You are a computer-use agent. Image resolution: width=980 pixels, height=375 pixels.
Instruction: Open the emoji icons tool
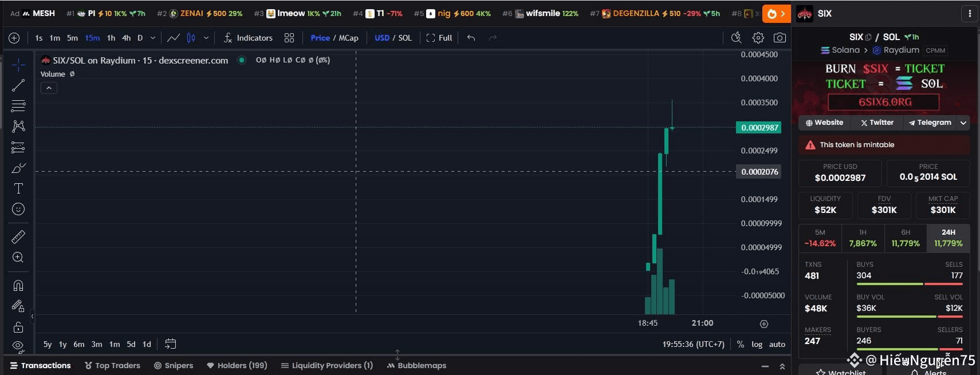(18, 209)
